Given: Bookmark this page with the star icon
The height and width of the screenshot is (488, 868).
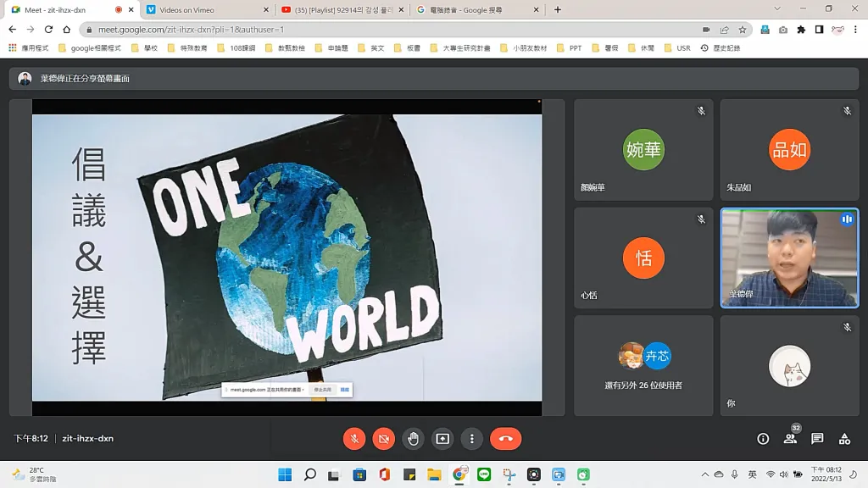Looking at the screenshot, I should tap(743, 29).
